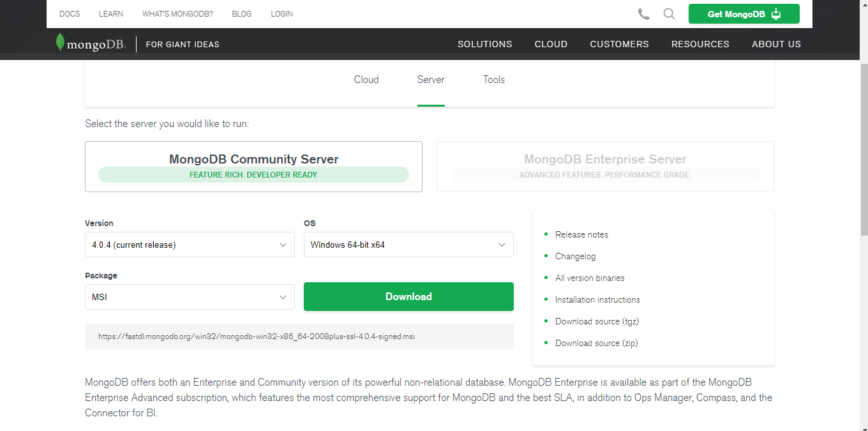The height and width of the screenshot is (431, 868).
Task: Open the CUSTOMERS navigation menu
Action: click(619, 44)
